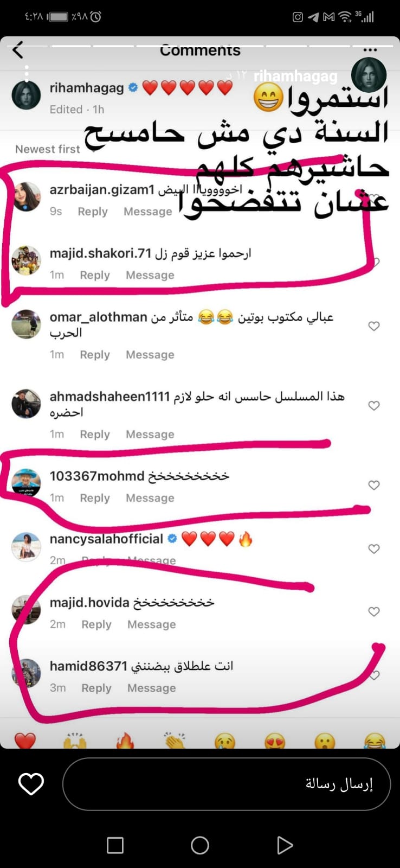Tap the Android home circle button

click(200, 845)
